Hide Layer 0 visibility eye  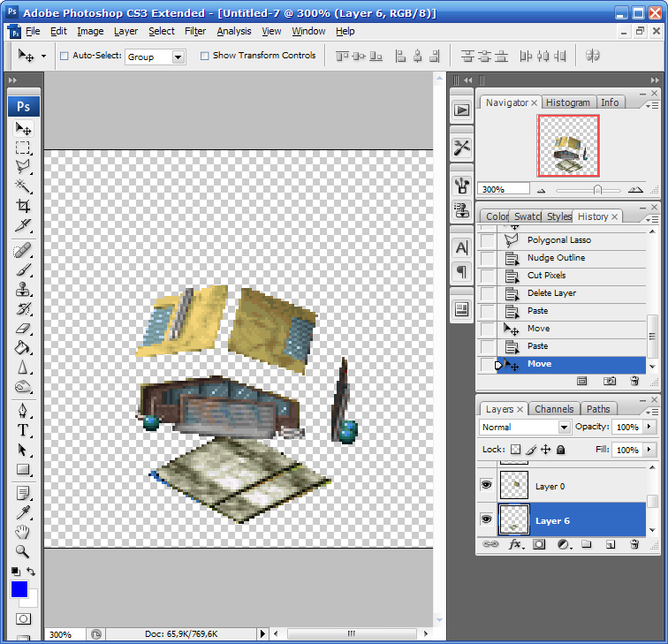pyautogui.click(x=487, y=485)
